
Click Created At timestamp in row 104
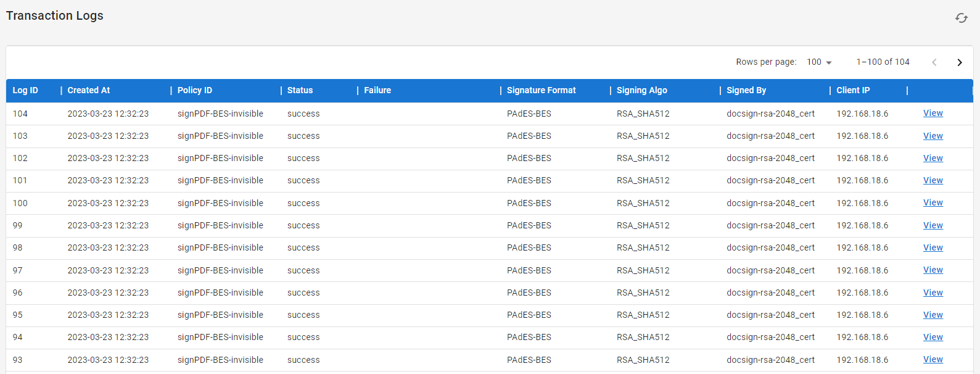[108, 114]
